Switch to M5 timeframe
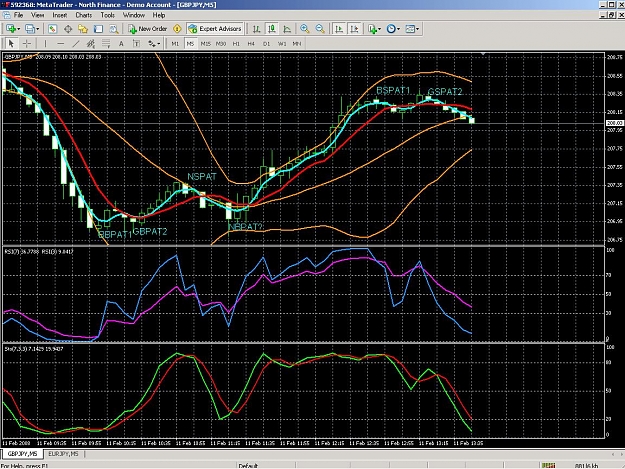 point(190,44)
